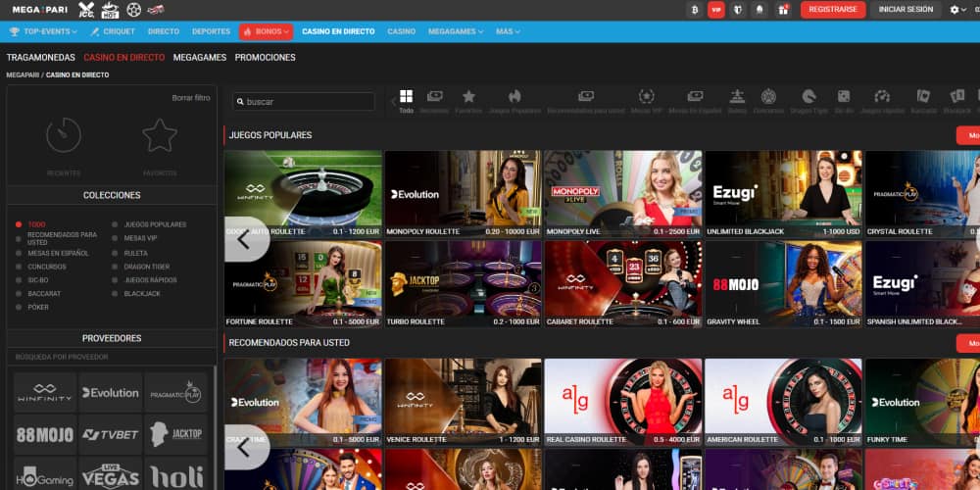Show previous games in Juegos Populares carousel
Image resolution: width=980 pixels, height=490 pixels.
pyautogui.click(x=244, y=239)
